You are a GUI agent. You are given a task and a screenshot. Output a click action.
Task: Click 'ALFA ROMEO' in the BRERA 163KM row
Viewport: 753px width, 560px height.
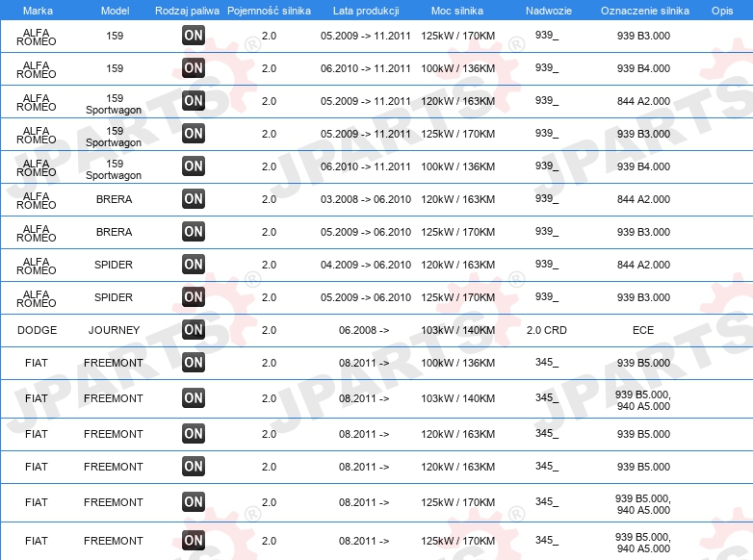[x=36, y=200]
